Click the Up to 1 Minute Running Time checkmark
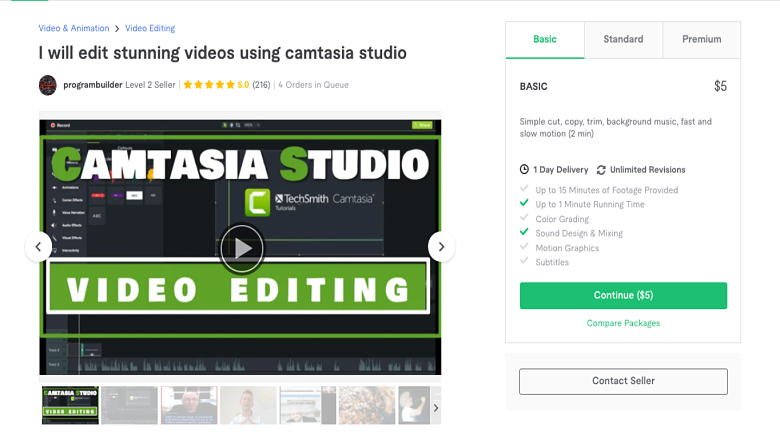 [524, 203]
